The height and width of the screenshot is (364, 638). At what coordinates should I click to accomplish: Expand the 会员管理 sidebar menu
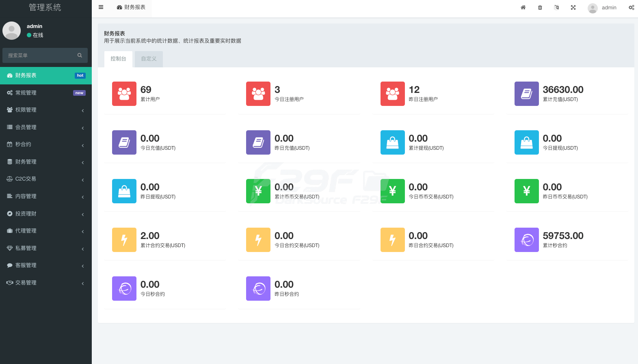(45, 127)
